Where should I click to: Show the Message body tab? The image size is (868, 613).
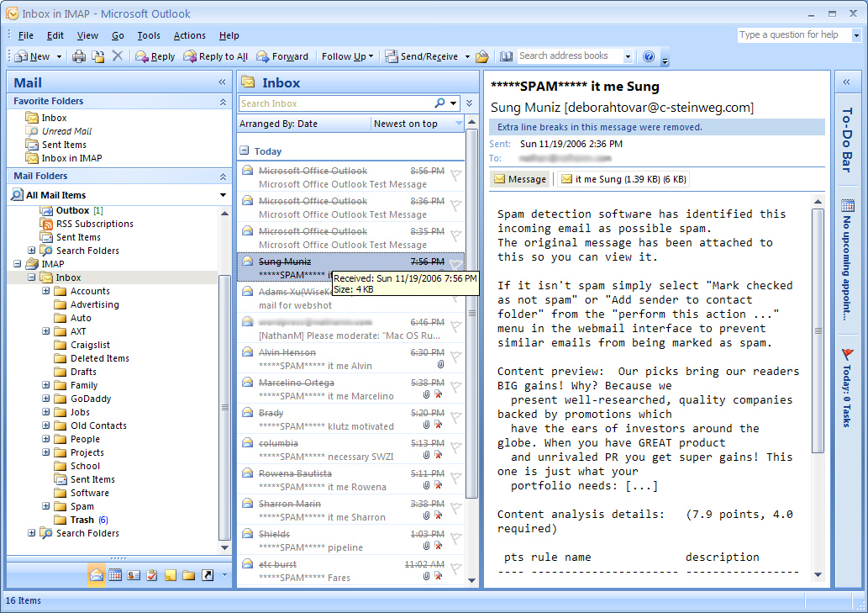520,179
